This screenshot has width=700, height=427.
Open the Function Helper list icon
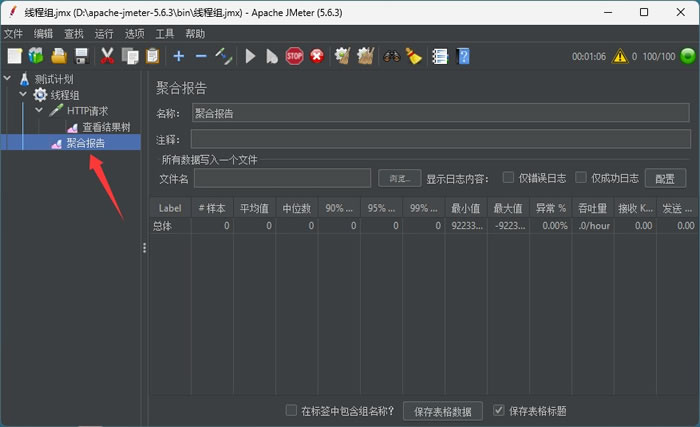click(x=440, y=56)
